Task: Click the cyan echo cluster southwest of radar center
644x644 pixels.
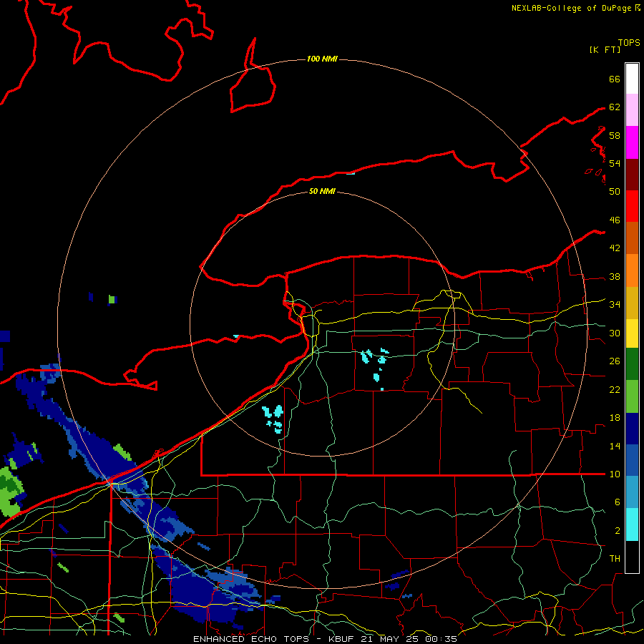Action: click(273, 419)
